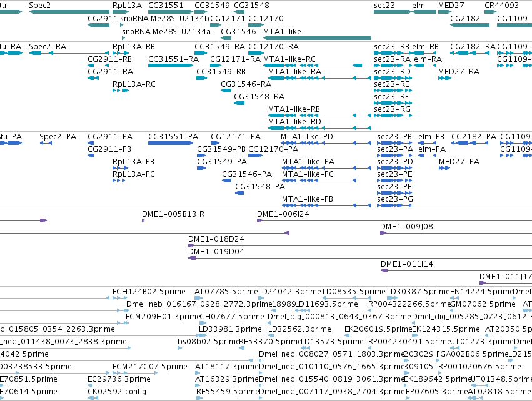Select protein CG2182-PA
The width and height of the screenshot is (532, 401).
tap(469, 143)
